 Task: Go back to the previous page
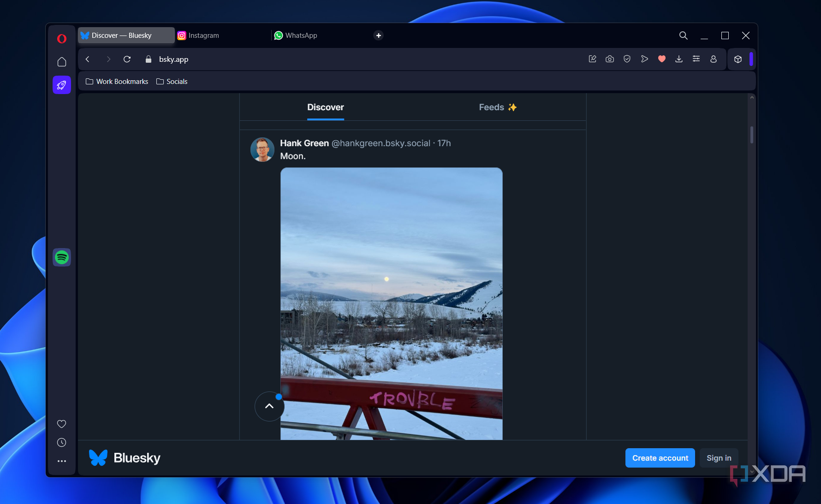pyautogui.click(x=88, y=59)
